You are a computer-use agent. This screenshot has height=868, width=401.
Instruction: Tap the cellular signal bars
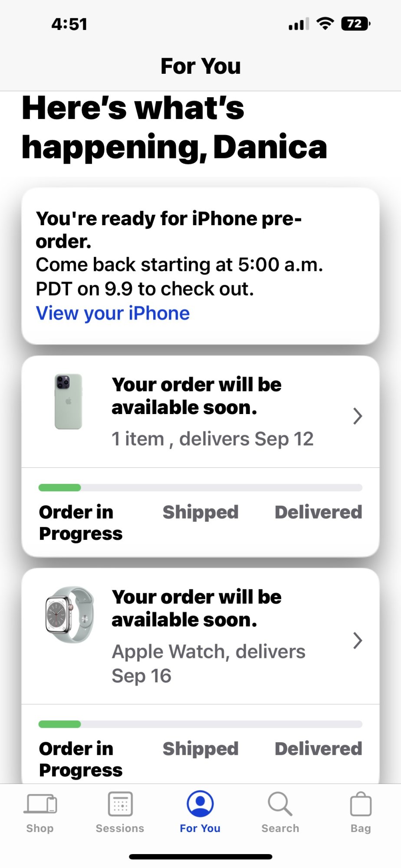click(299, 24)
